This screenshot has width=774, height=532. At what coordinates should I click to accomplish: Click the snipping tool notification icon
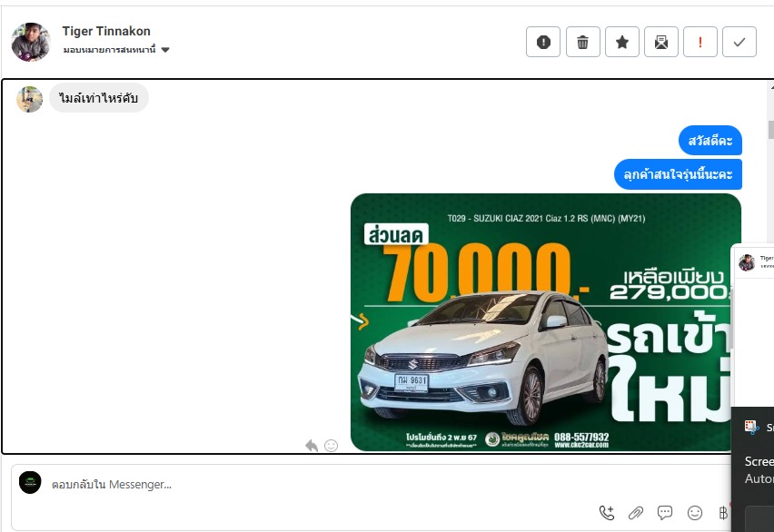tap(751, 428)
